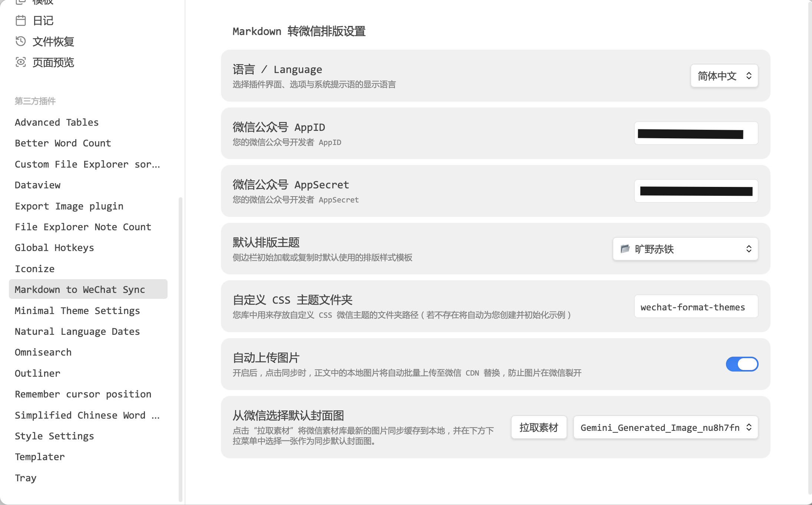812x505 pixels.
Task: Click the 拉取素材 button
Action: point(539,428)
